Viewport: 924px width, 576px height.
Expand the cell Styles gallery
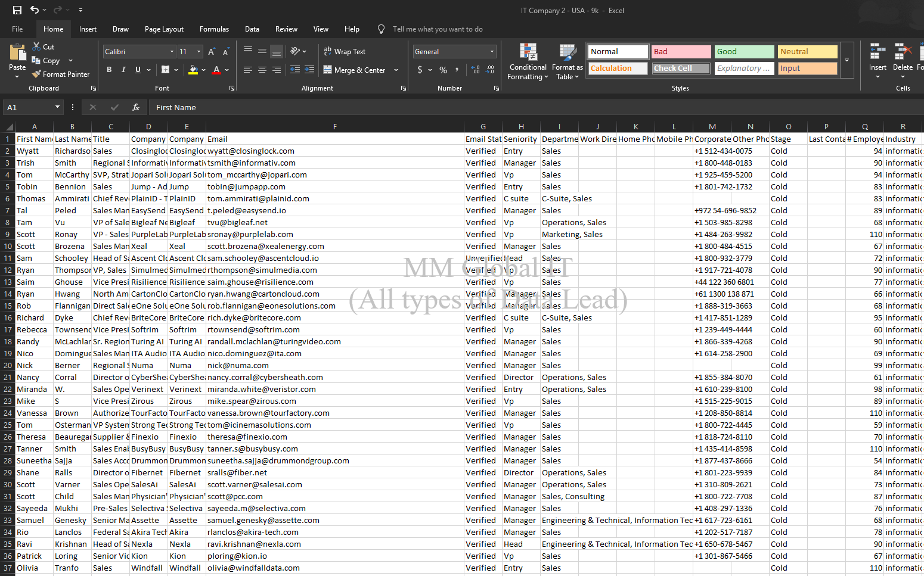pyautogui.click(x=847, y=60)
